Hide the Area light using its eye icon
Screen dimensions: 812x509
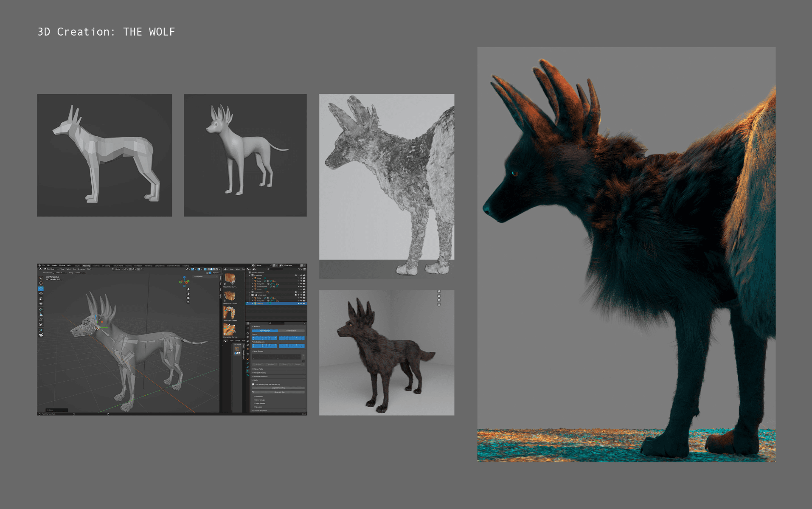click(x=301, y=278)
